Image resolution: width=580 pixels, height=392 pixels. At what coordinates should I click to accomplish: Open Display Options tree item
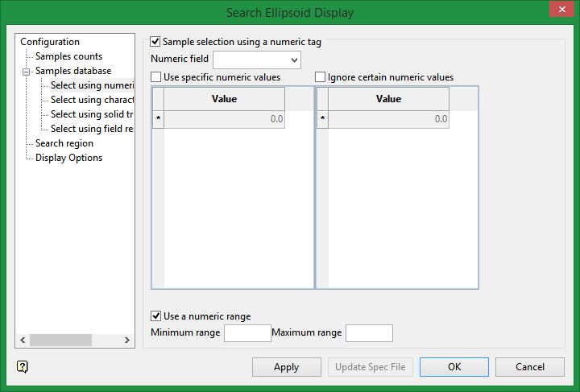pyautogui.click(x=68, y=158)
